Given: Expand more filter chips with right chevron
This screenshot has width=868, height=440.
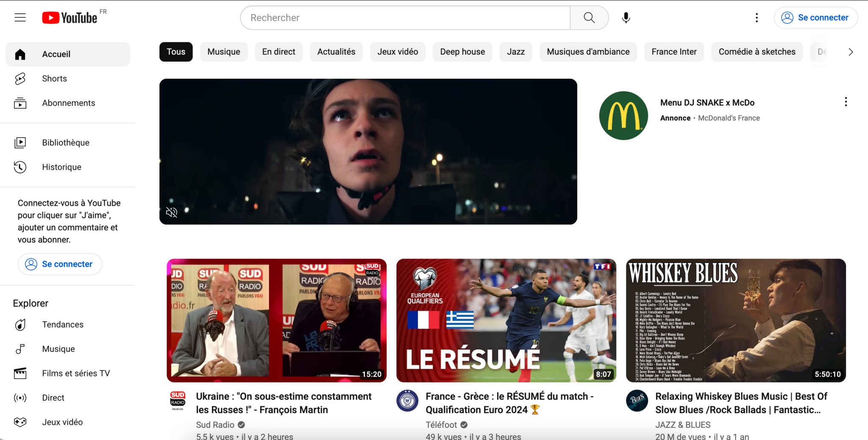Looking at the screenshot, I should click(x=851, y=52).
